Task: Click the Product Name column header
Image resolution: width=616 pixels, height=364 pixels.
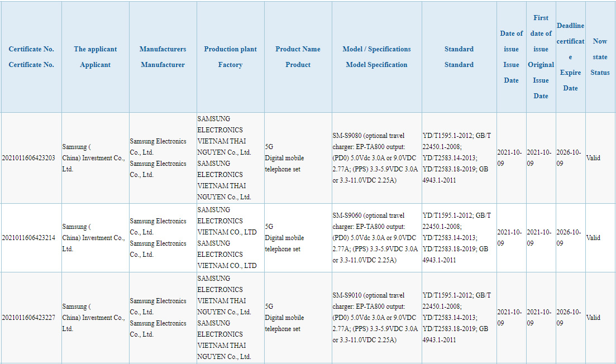Action: pyautogui.click(x=298, y=57)
